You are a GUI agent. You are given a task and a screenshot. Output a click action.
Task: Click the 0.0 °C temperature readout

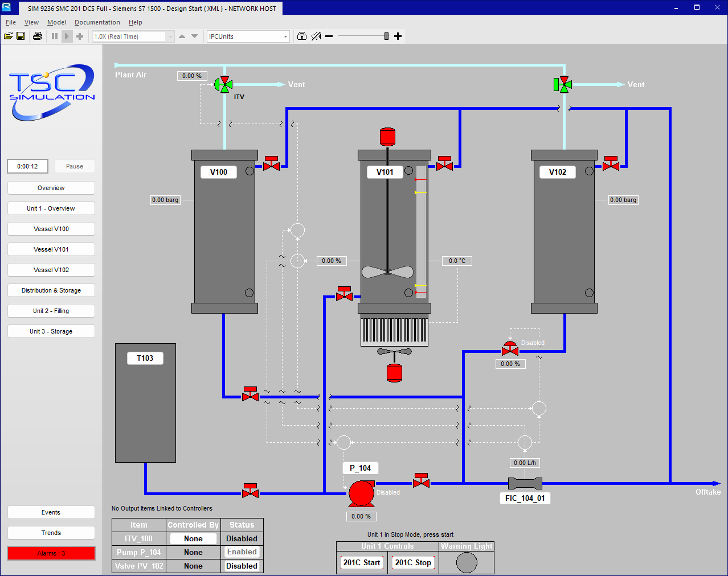(457, 261)
